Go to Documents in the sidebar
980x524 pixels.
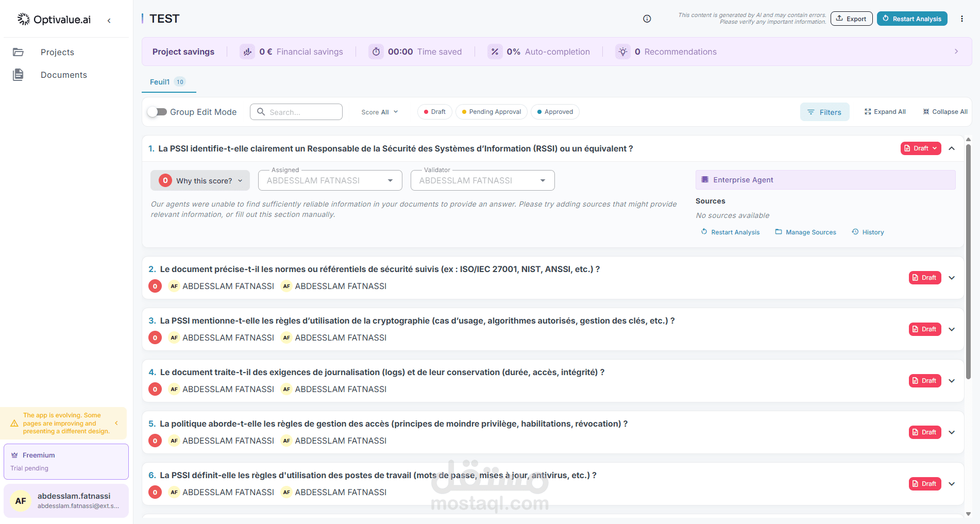(x=64, y=75)
